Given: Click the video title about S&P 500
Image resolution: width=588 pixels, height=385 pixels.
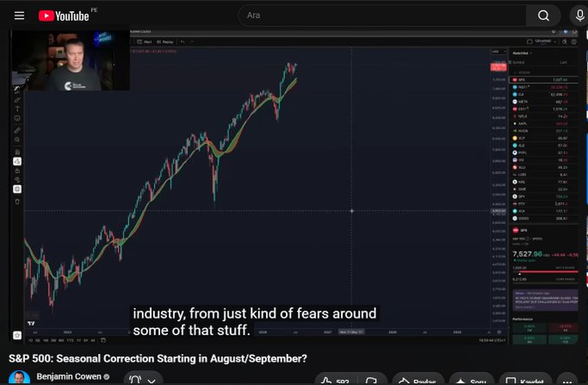Looking at the screenshot, I should pyautogui.click(x=158, y=358).
